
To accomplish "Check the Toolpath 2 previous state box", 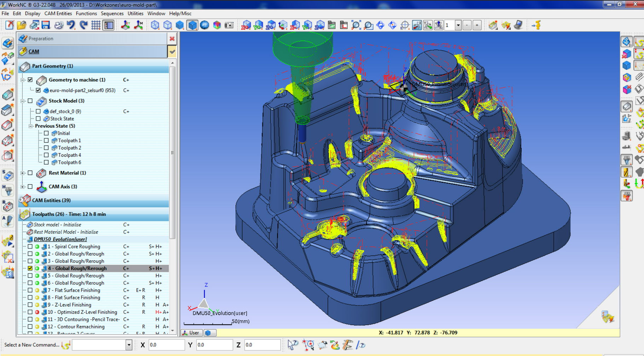I will [x=46, y=148].
